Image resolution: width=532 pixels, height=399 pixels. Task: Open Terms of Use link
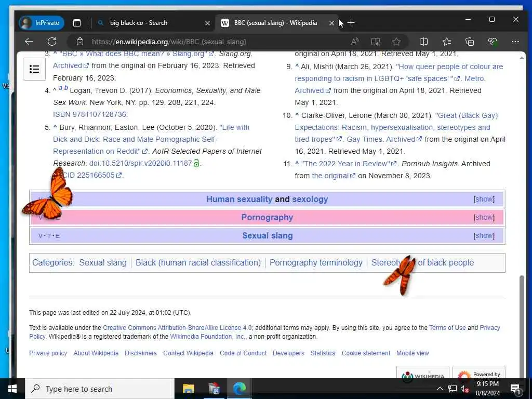click(x=447, y=328)
